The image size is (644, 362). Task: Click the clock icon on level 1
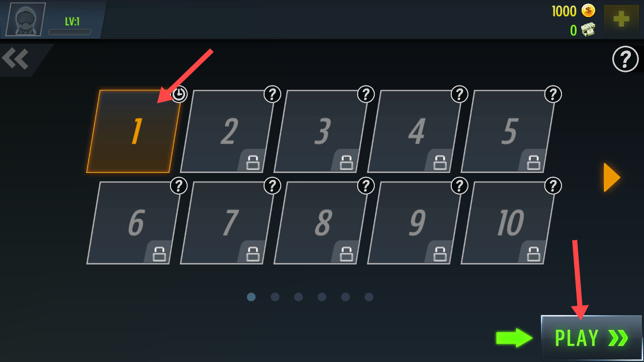(179, 94)
